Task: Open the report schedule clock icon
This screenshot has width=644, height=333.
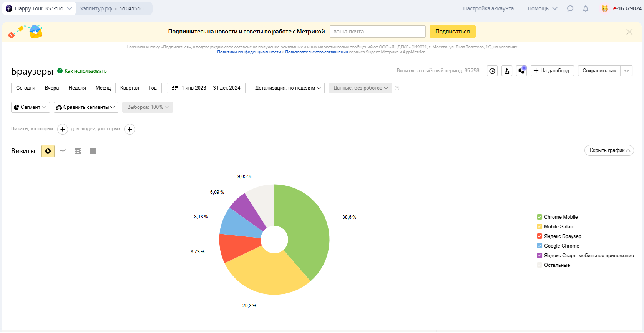Action: coord(492,71)
